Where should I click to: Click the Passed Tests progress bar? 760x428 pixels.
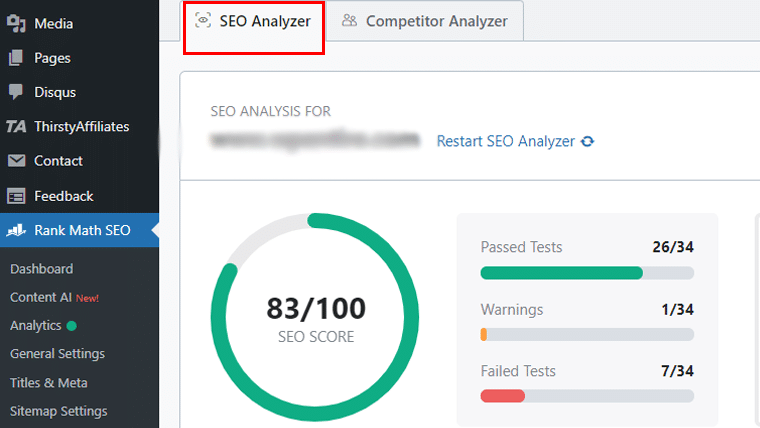click(587, 273)
